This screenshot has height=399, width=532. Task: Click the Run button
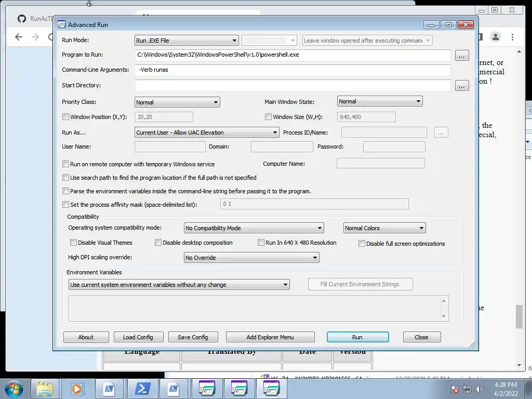357,337
